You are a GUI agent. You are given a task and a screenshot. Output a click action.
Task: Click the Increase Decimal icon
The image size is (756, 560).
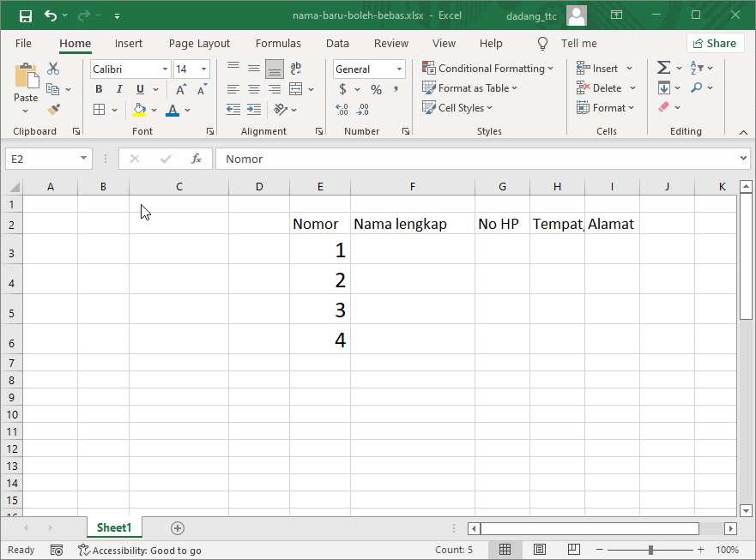click(x=342, y=110)
